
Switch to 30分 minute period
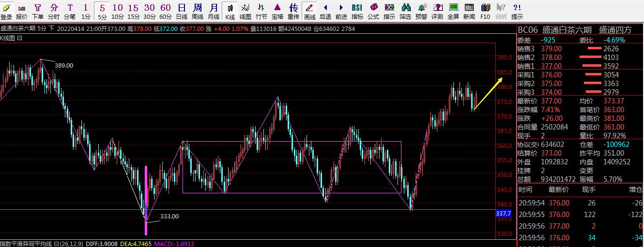(x=150, y=11)
